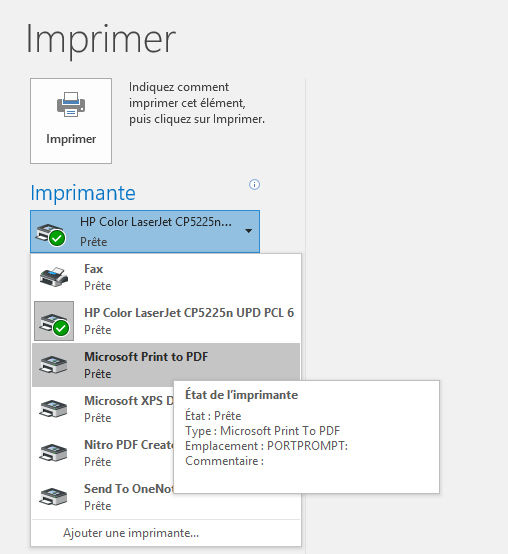Click the Nitro PDF Creator printer icon
The width and height of the screenshot is (508, 554).
(53, 453)
